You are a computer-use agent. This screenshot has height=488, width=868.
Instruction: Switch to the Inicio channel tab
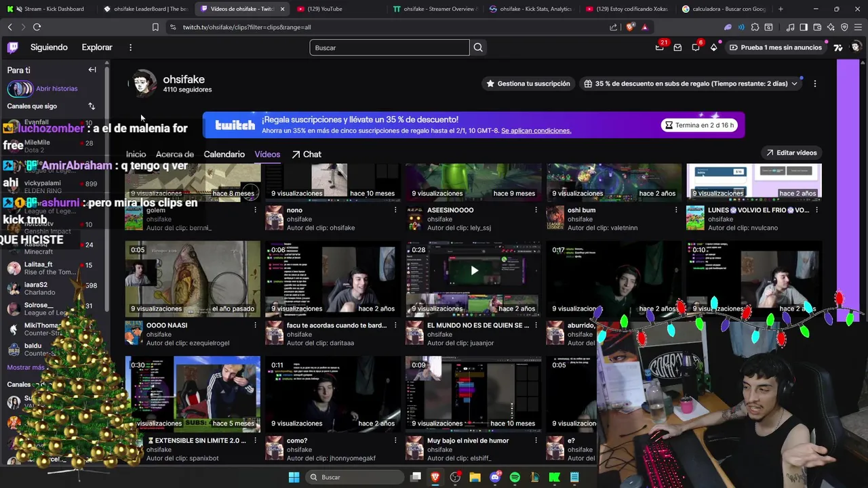pyautogui.click(x=136, y=155)
